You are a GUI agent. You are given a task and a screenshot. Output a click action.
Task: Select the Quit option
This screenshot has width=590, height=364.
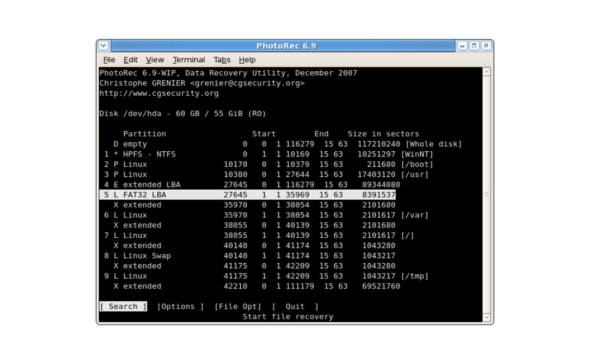295,306
